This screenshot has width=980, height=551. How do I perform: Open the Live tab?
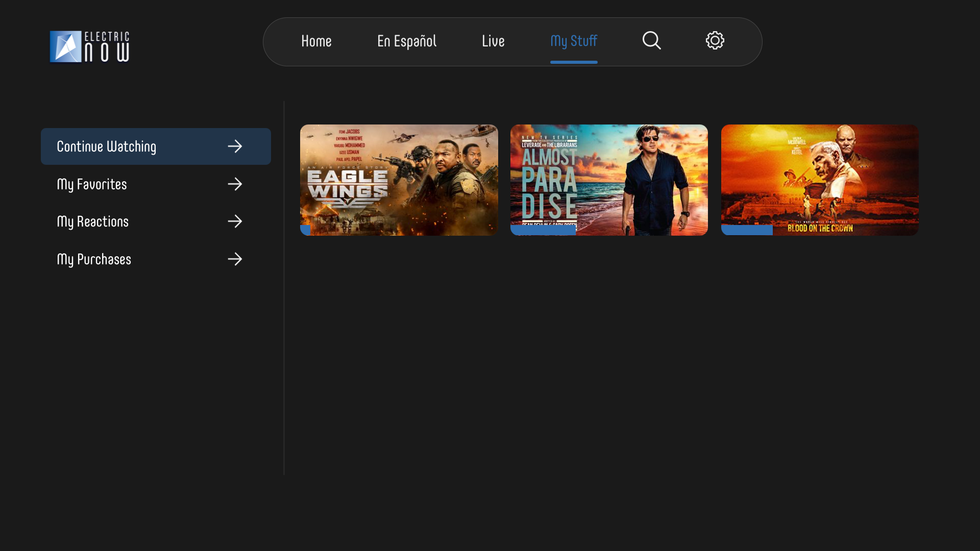tap(493, 41)
